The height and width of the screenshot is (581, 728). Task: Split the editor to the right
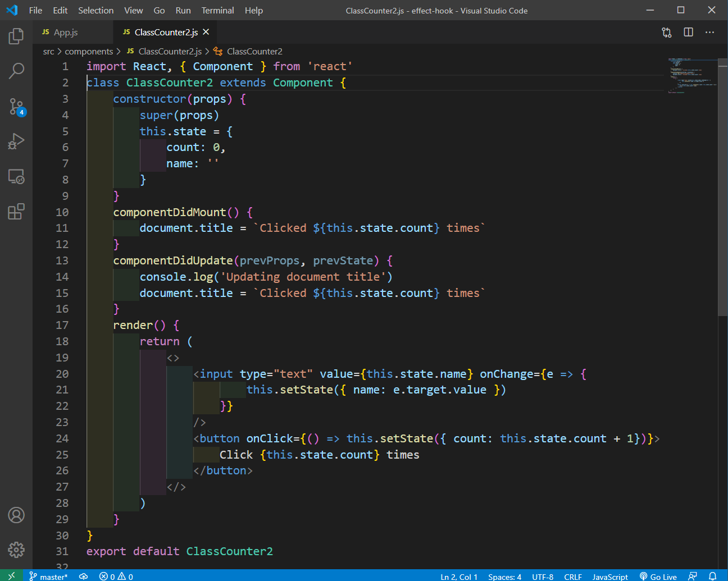click(688, 32)
